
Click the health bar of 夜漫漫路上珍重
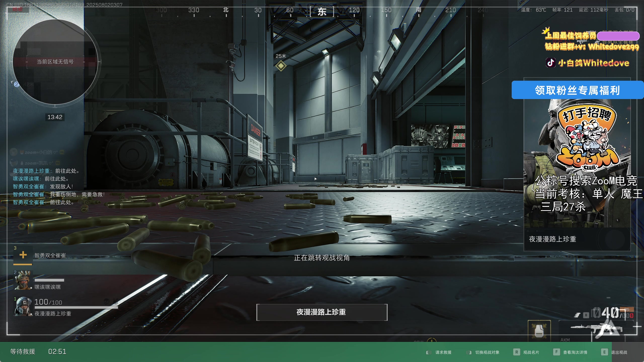tap(76, 307)
